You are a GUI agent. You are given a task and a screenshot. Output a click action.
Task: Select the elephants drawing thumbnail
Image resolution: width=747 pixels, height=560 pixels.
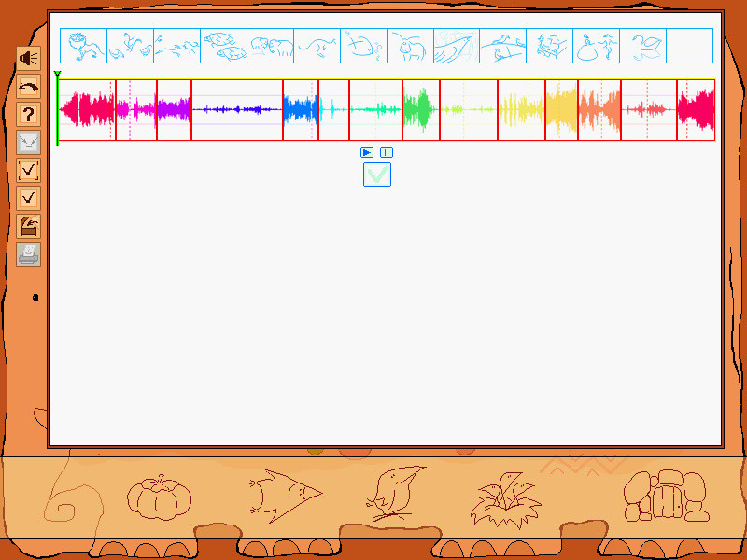point(271,46)
